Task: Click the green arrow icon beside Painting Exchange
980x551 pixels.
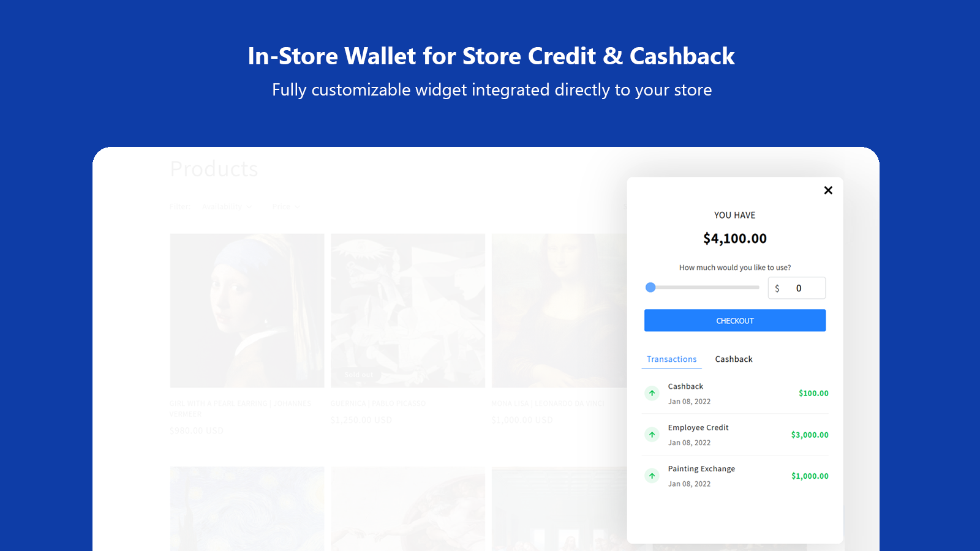Action: click(x=652, y=476)
